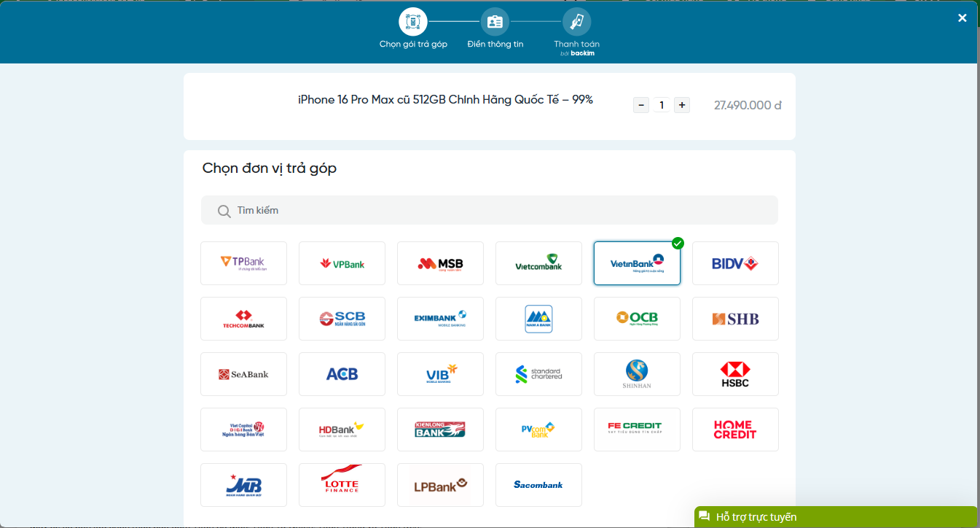Choose Lotte Finance option
Viewport: 980px width, 528px height.
342,485
